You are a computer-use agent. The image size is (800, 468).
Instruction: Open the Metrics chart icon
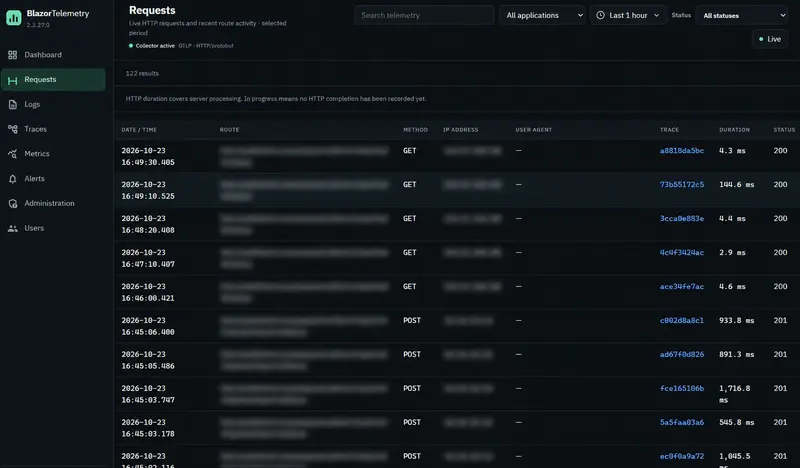click(x=13, y=154)
